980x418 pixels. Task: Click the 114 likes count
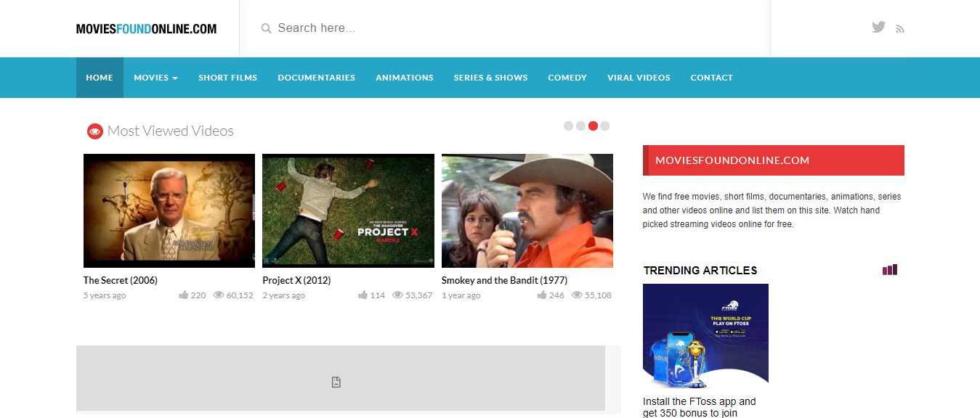378,295
